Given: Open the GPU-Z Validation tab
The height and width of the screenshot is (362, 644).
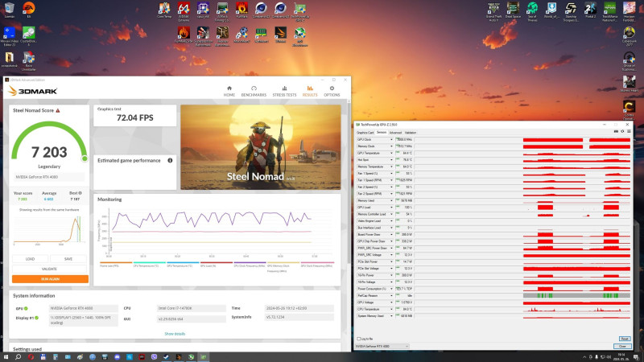Looking at the screenshot, I should (411, 133).
